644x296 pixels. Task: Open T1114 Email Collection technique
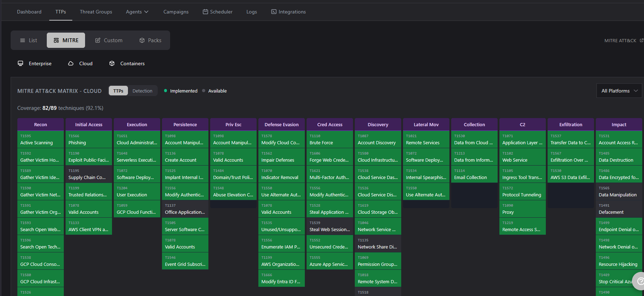[x=474, y=174]
